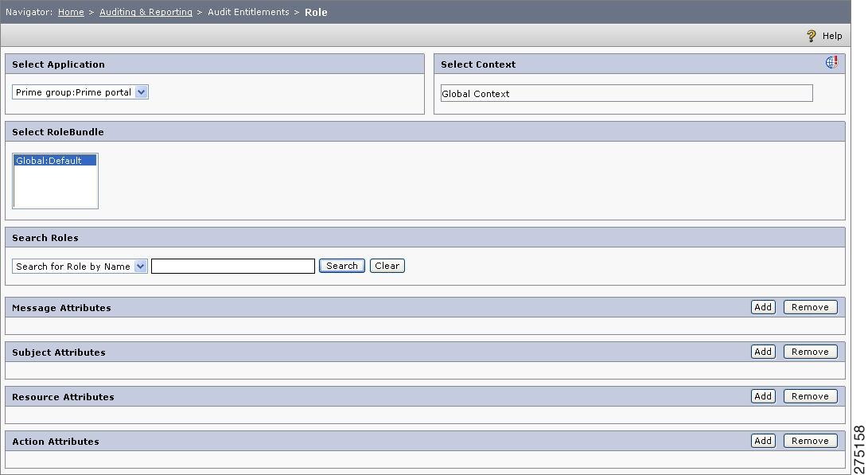
Task: Add a Subject Attribute
Action: pyautogui.click(x=763, y=352)
